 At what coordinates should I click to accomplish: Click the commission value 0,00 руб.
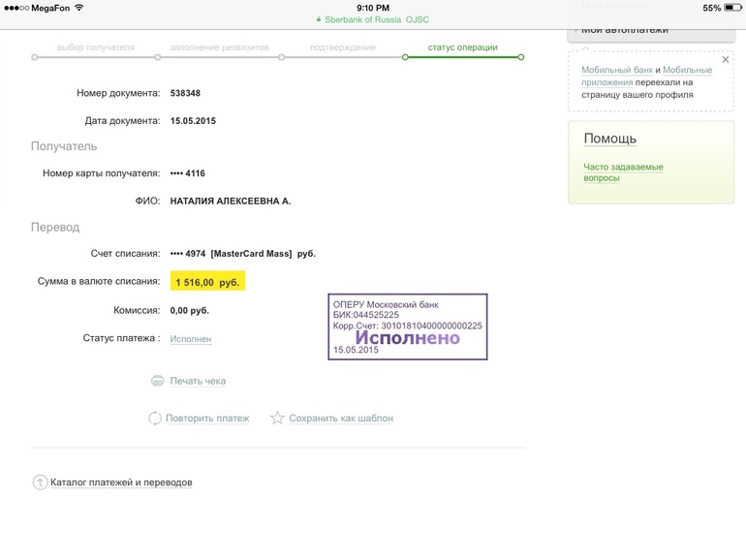[x=189, y=310]
